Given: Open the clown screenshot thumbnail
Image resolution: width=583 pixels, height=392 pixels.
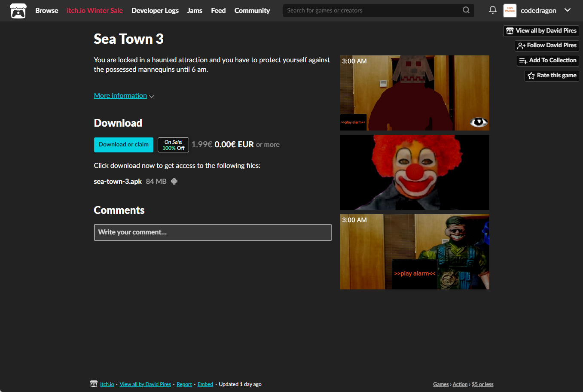Looking at the screenshot, I should (x=415, y=172).
